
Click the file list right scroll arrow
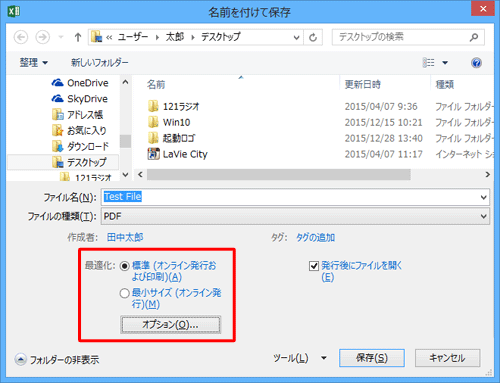point(488,174)
